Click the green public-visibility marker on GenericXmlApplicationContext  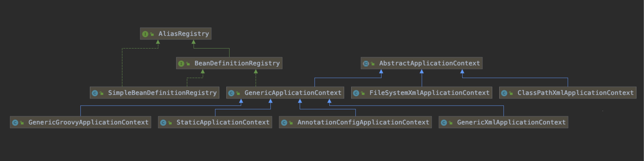(x=450, y=123)
